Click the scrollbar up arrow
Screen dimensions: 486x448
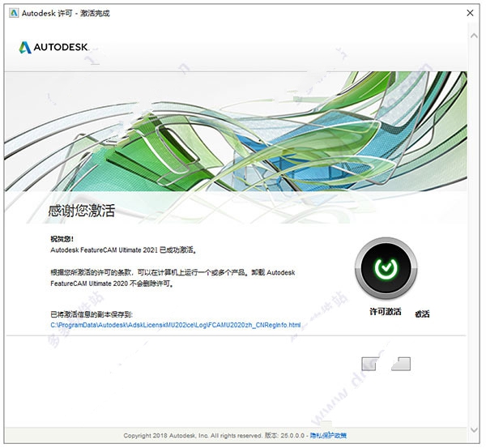[x=474, y=36]
